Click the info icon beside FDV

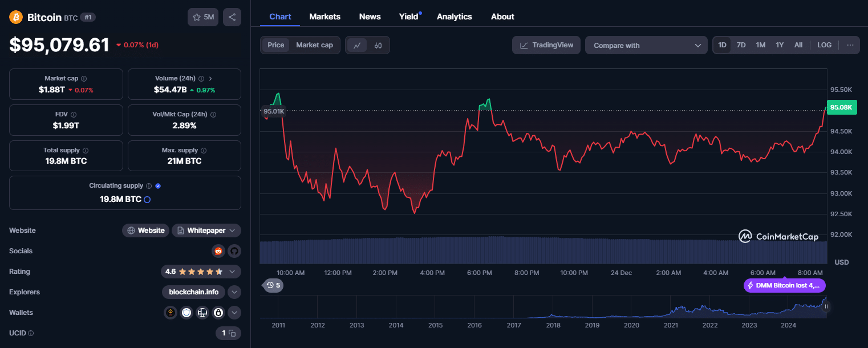pyautogui.click(x=74, y=114)
